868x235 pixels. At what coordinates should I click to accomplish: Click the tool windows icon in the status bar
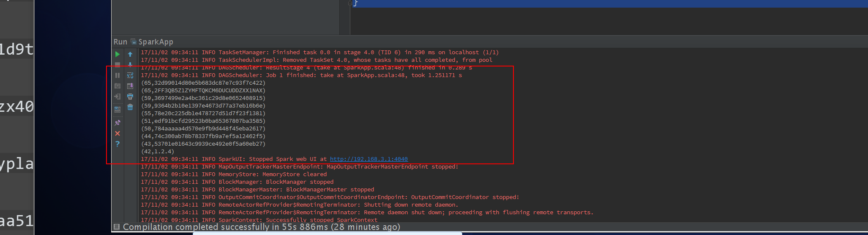(117, 227)
